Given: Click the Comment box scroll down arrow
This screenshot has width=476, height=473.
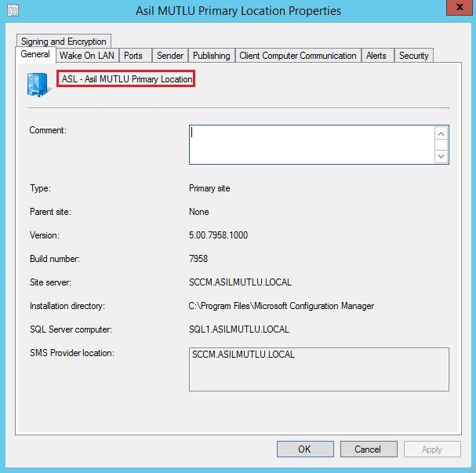Looking at the screenshot, I should coord(441,156).
